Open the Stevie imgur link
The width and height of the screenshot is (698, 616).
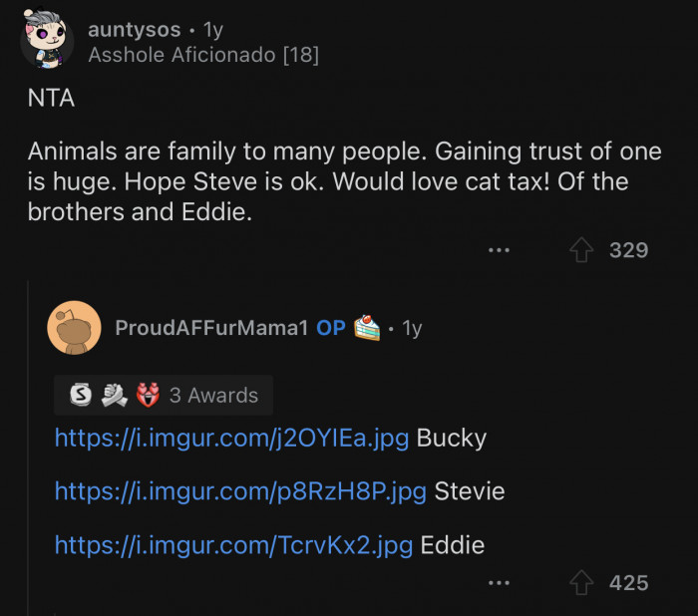point(240,491)
